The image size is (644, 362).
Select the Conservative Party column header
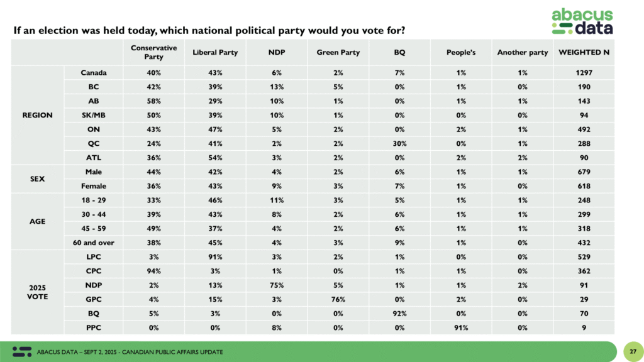coord(153,52)
